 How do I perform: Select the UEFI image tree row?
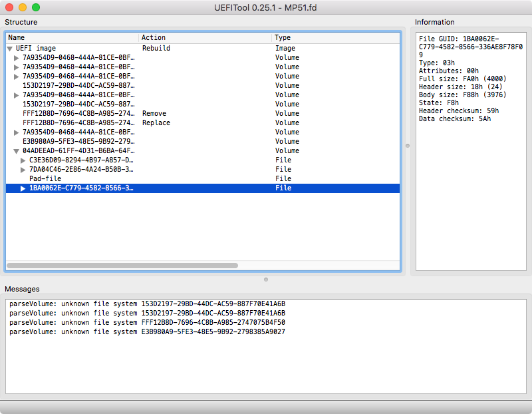[203, 48]
